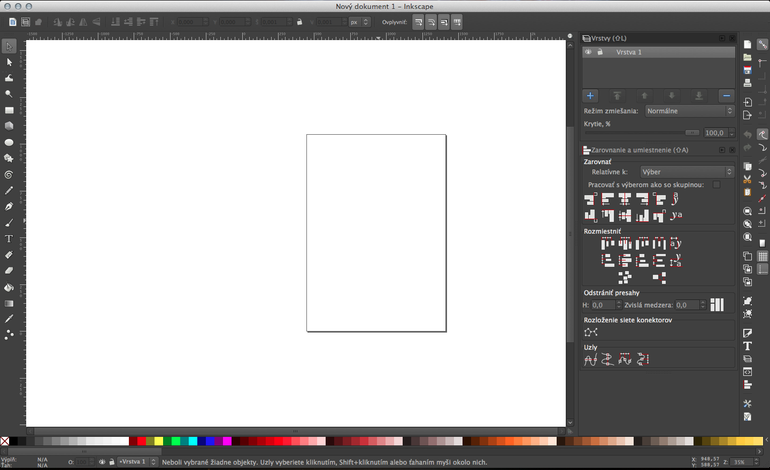770x470 pixels.
Task: Select the Calligraphy tool
Action: [x=9, y=223]
